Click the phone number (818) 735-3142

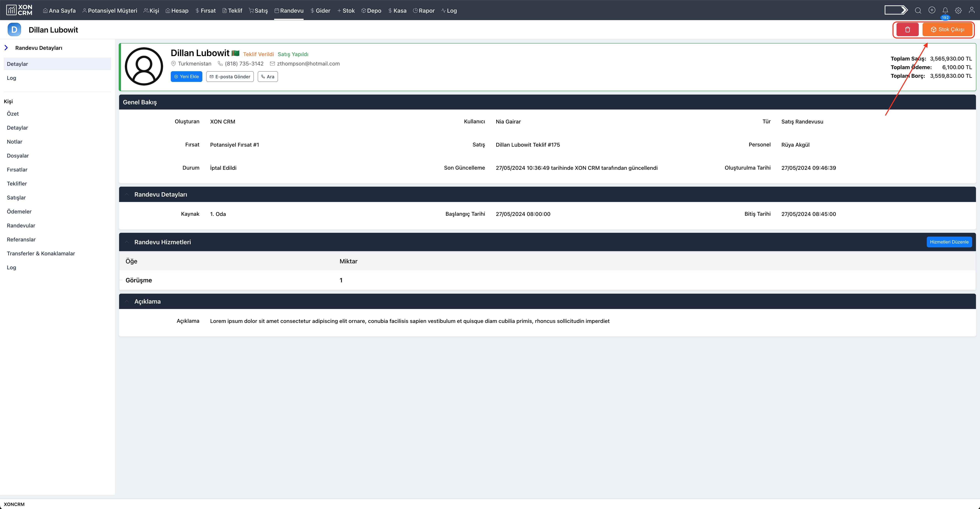[x=240, y=64]
